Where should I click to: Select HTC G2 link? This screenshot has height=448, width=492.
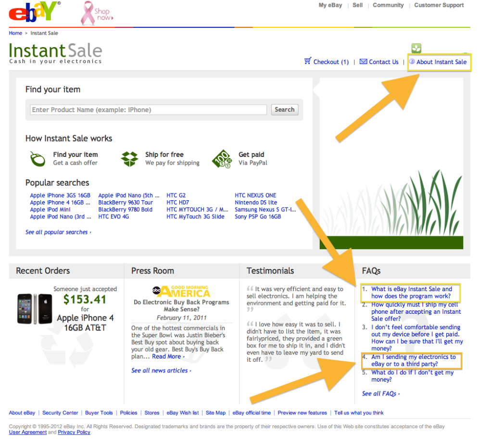click(x=176, y=195)
